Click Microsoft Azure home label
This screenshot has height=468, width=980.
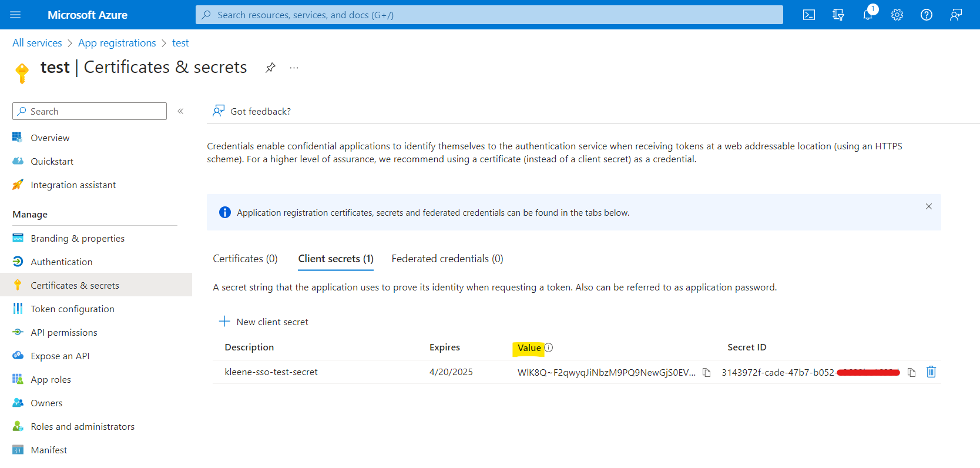(x=88, y=15)
